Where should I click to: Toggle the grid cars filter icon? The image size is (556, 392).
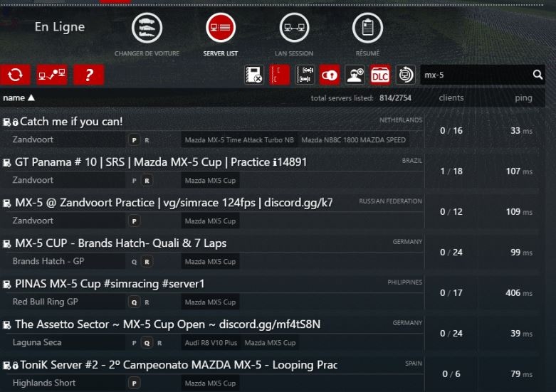click(305, 75)
